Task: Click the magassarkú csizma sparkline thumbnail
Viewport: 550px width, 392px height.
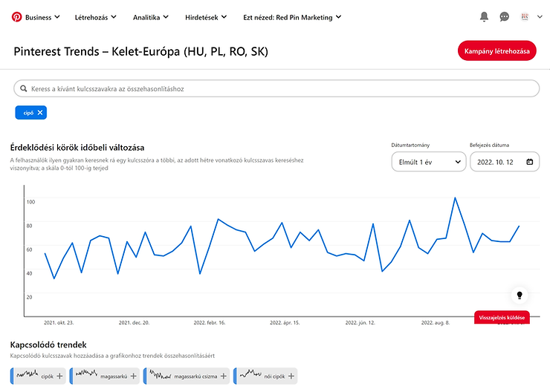Action: pyautogui.click(x=160, y=375)
